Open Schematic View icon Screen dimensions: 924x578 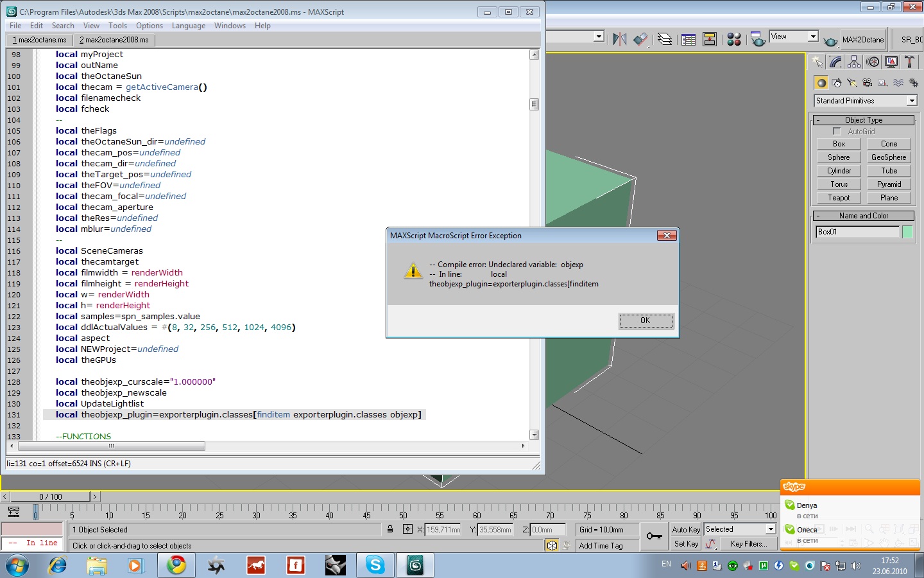(x=710, y=39)
